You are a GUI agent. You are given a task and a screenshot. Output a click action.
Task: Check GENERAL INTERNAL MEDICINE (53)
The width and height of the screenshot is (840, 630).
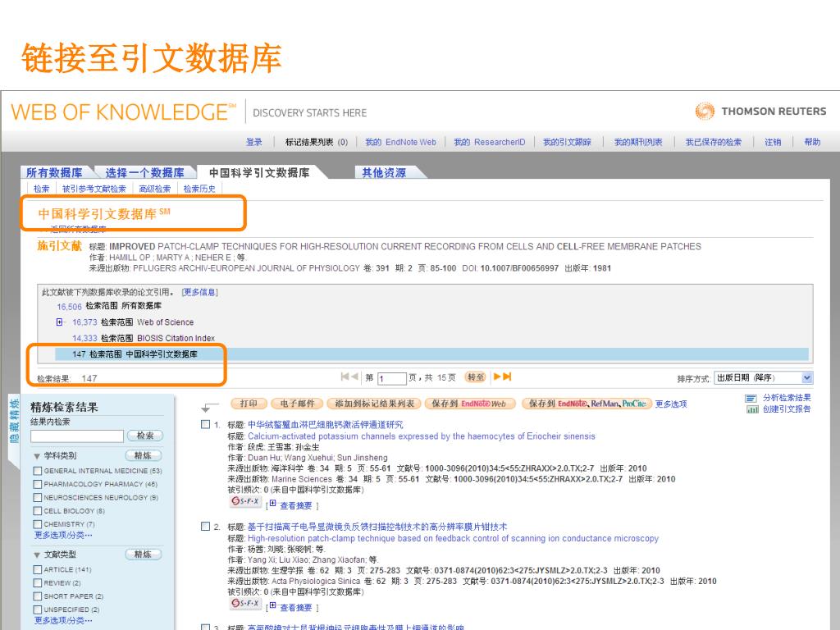[x=38, y=471]
